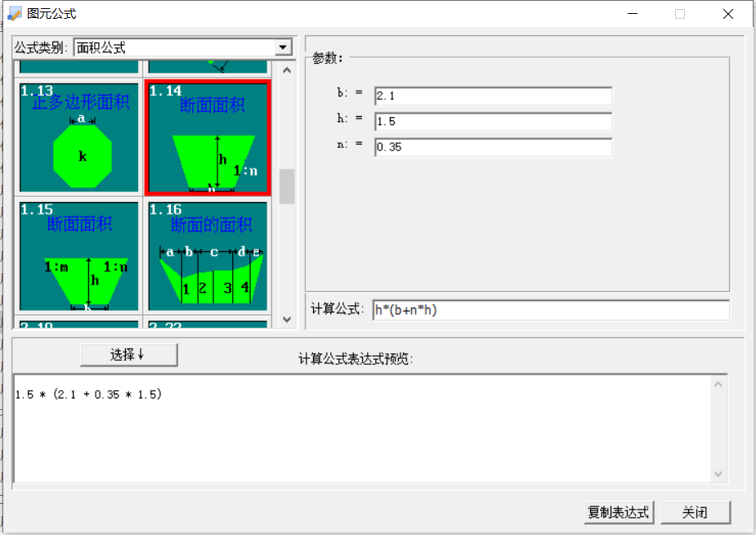Select formula 1.14 trapezoid section area thumbnail
The image size is (756, 535).
[x=208, y=137]
